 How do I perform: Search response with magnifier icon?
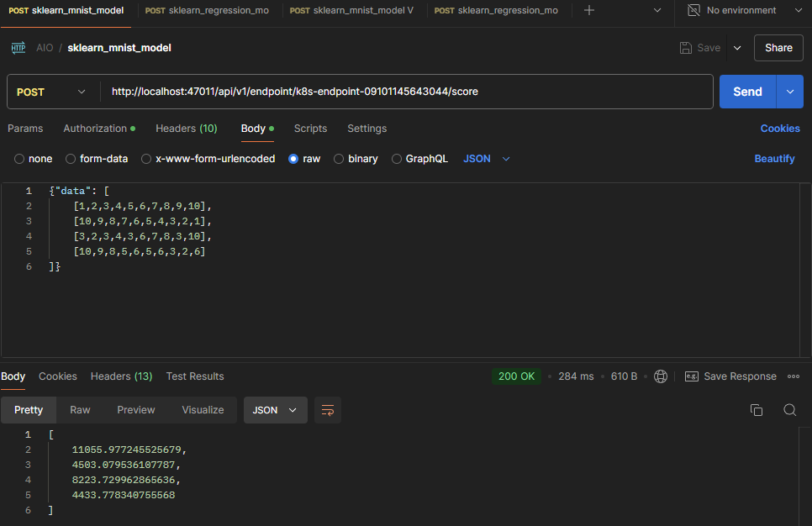(789, 410)
